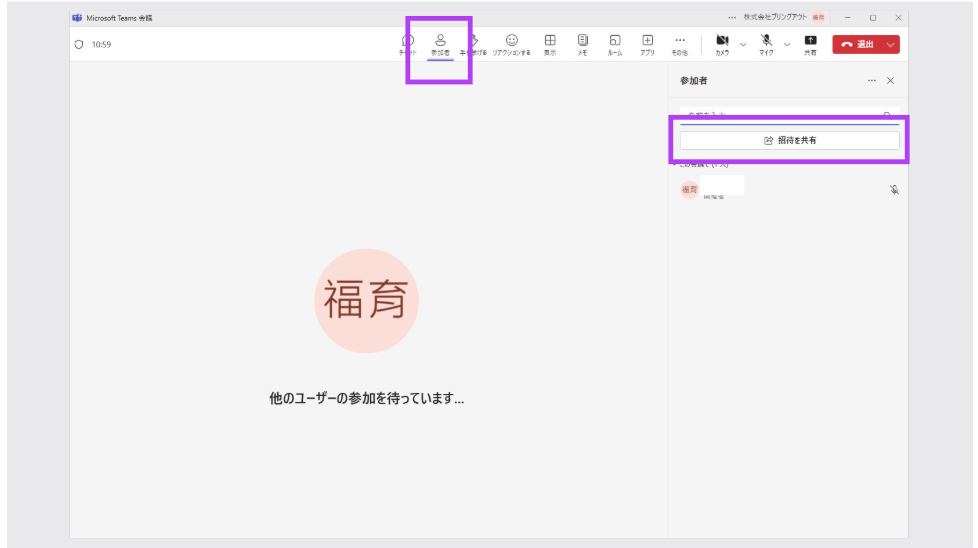
Task: Minimize the Teams meeting window
Action: (848, 17)
